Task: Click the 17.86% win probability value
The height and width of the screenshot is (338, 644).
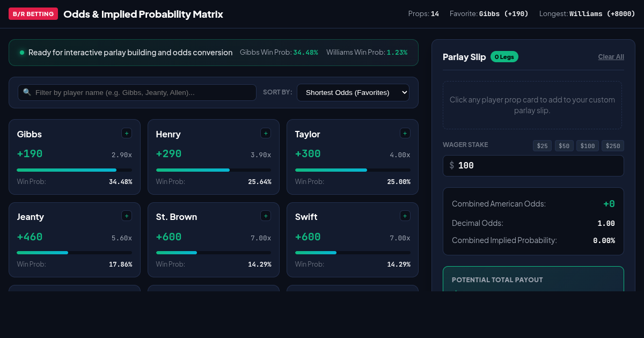Action: [x=121, y=264]
